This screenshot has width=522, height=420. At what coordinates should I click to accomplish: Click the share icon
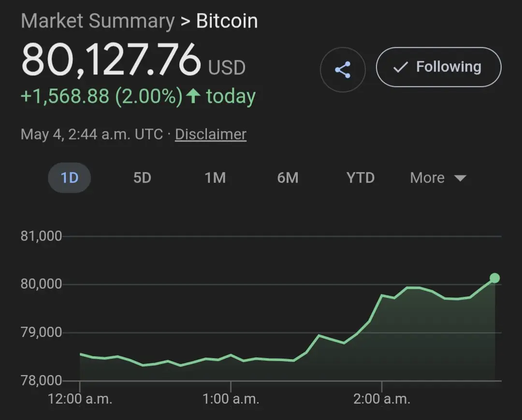[x=343, y=70]
